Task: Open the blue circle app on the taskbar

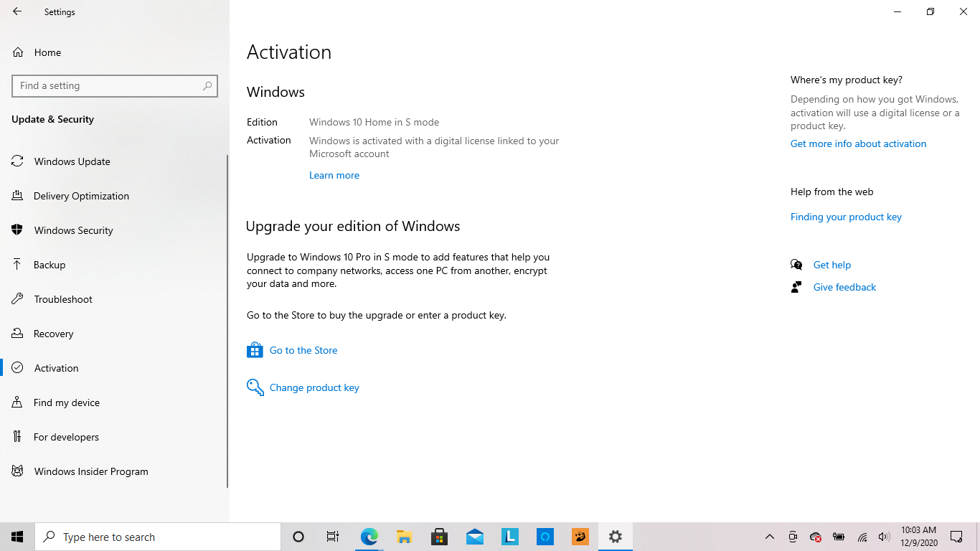Action: coord(545,537)
